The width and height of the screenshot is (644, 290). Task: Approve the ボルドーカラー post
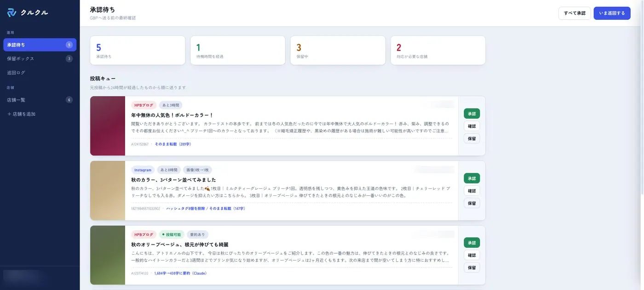471,114
